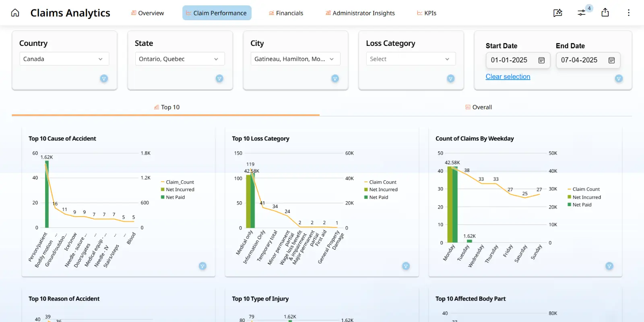
Task: Open the Loss Category Select dropdown
Action: click(411, 59)
